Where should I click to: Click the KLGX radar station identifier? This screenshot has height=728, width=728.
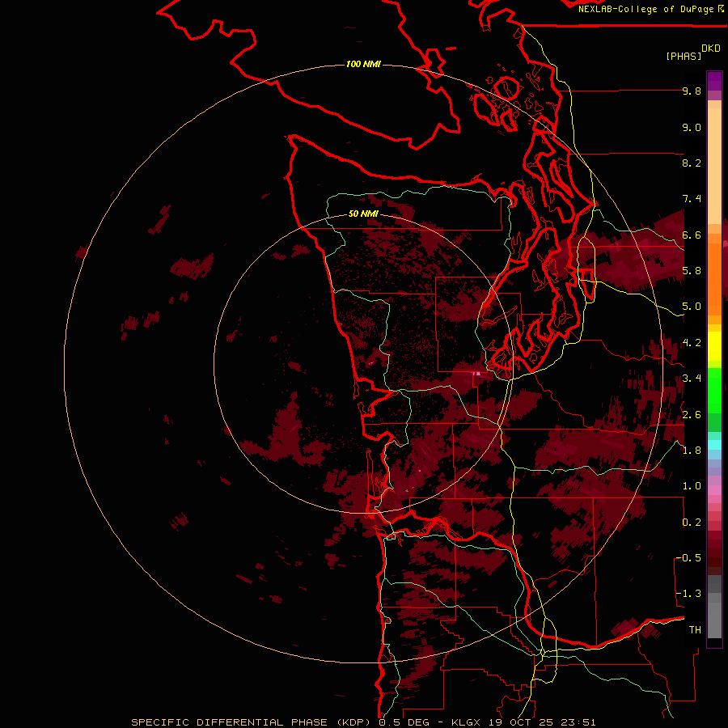(x=464, y=722)
